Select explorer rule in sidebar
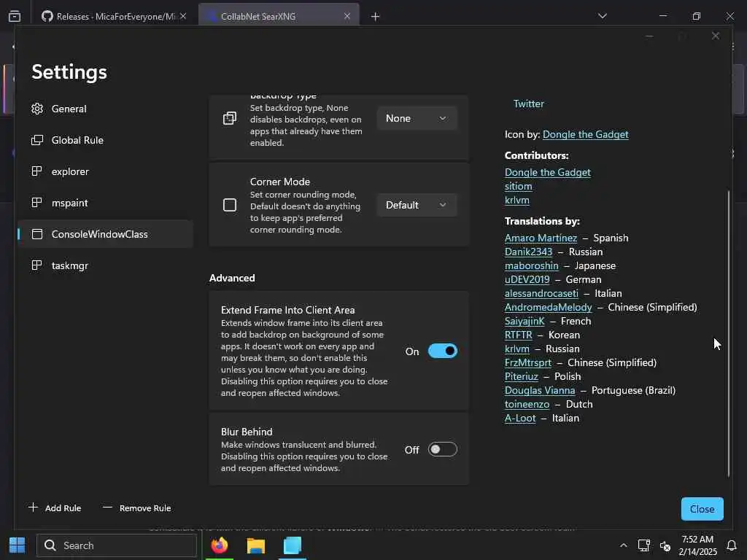The width and height of the screenshot is (747, 560). point(105,171)
